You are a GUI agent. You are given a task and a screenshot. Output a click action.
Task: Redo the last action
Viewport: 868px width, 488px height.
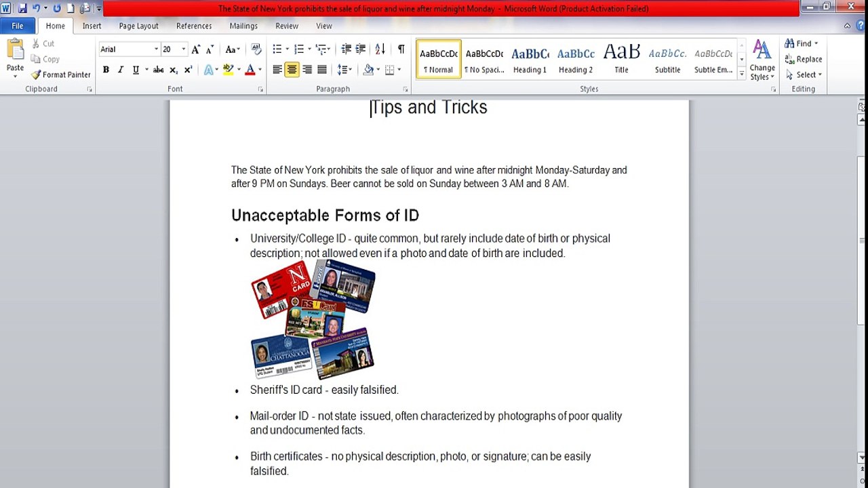pos(57,9)
